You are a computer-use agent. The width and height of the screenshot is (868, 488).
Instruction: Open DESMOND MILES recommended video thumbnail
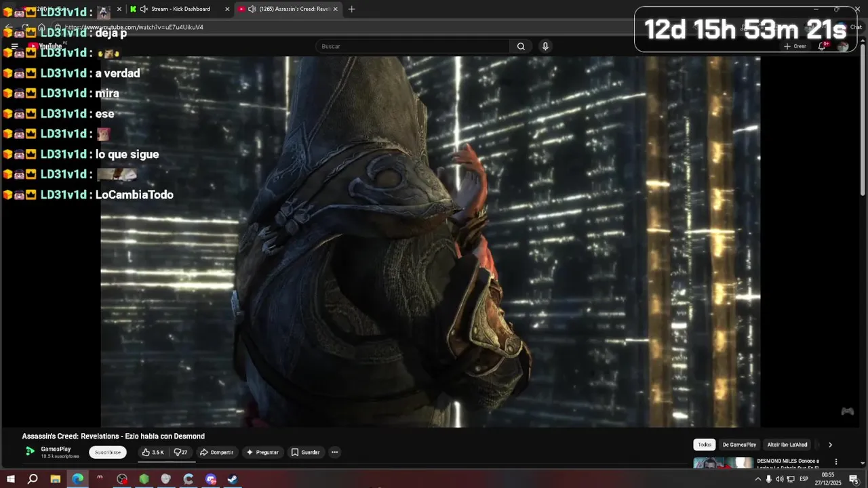[723, 464]
